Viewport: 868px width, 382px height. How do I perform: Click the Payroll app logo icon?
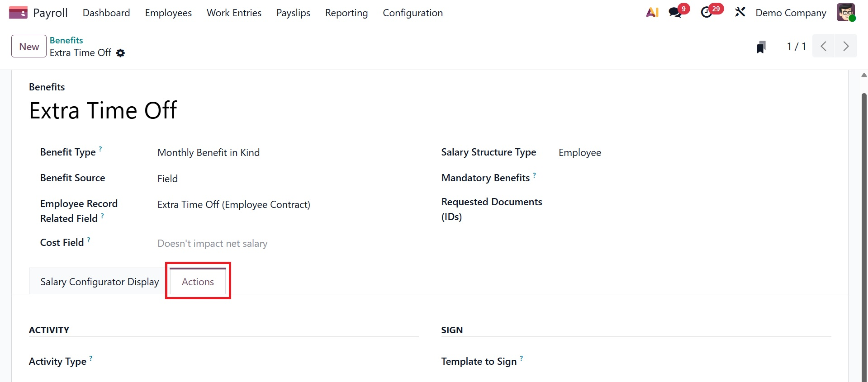click(18, 13)
